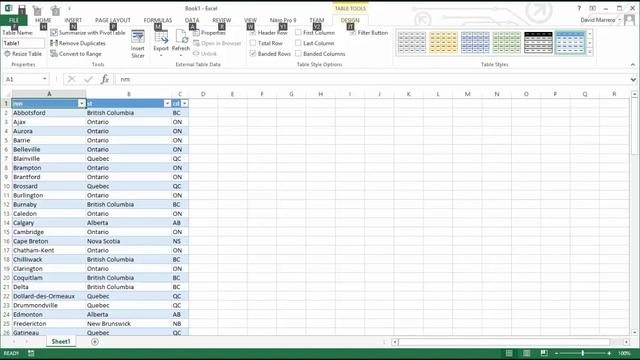Image resolution: width=640 pixels, height=360 pixels.
Task: Open the Refresh dropdown arrow
Action: [181, 55]
